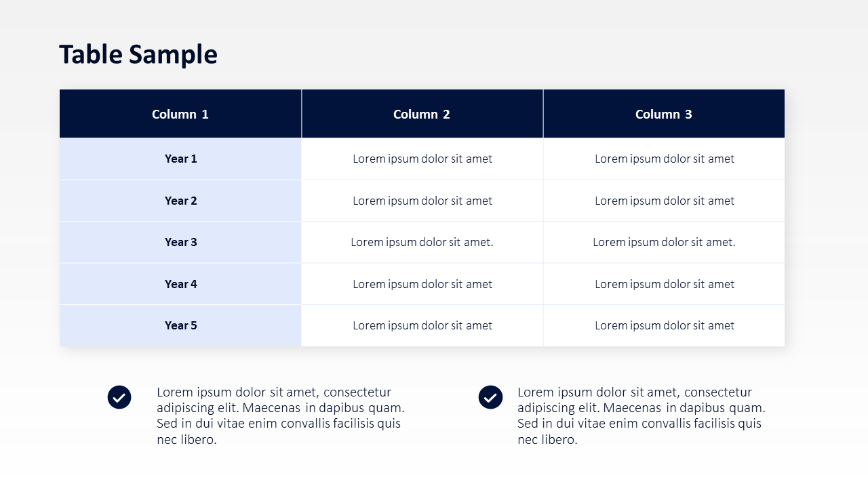Click the Year 2 row label
The image size is (868, 488).
pos(180,201)
